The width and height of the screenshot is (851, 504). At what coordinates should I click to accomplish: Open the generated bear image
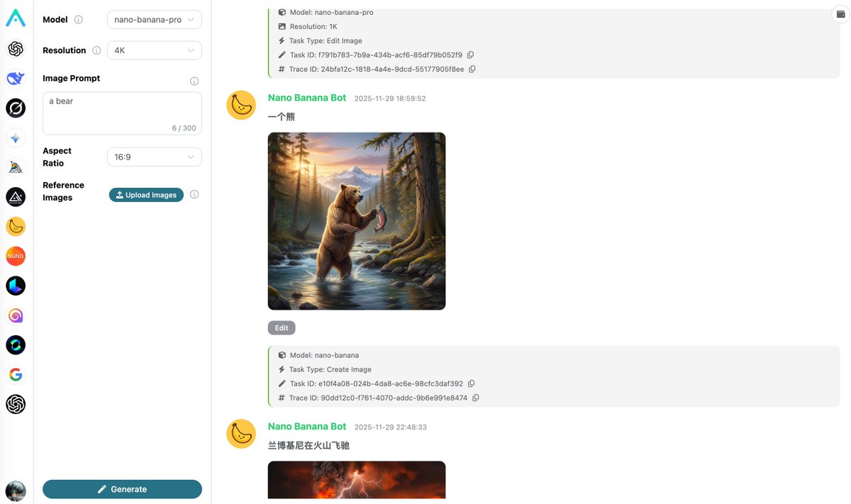[357, 221]
